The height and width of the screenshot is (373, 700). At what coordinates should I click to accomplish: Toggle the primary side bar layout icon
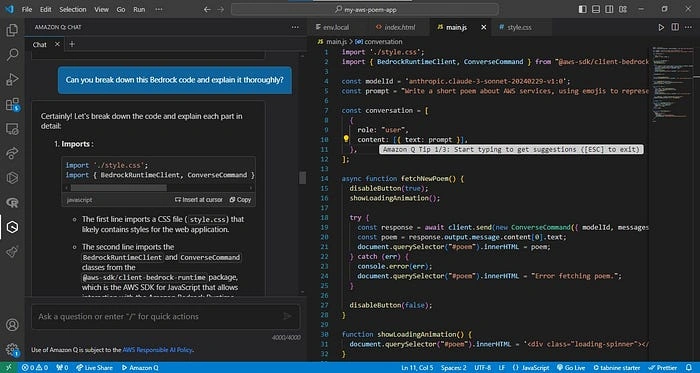[582, 9]
